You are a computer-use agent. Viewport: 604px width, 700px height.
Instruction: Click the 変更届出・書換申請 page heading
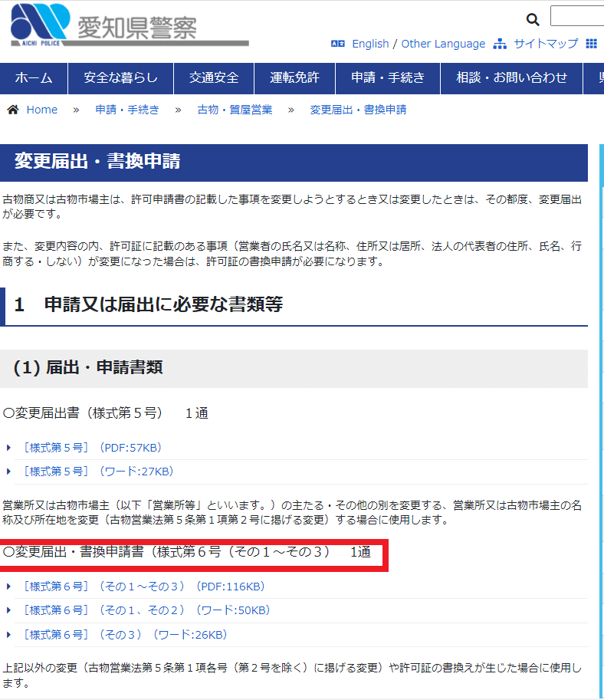point(97,161)
